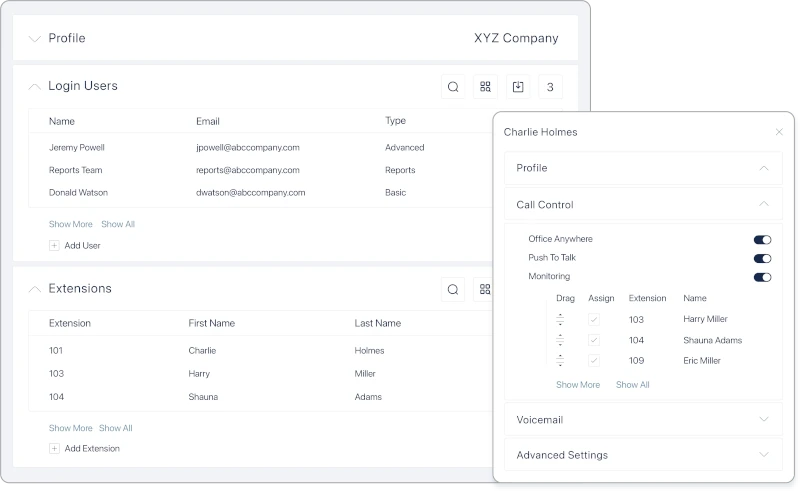This screenshot has width=800, height=493.
Task: Toggle the Push To Talk switch
Action: (x=762, y=259)
